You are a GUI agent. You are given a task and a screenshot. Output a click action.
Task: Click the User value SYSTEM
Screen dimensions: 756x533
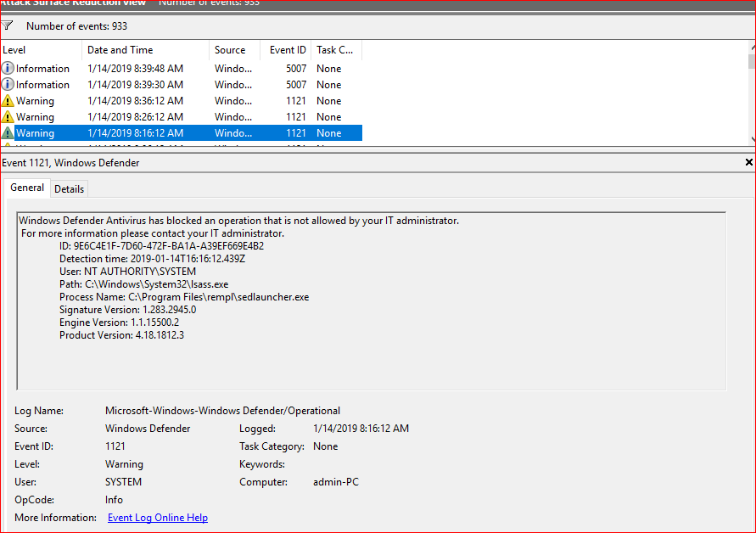click(123, 482)
